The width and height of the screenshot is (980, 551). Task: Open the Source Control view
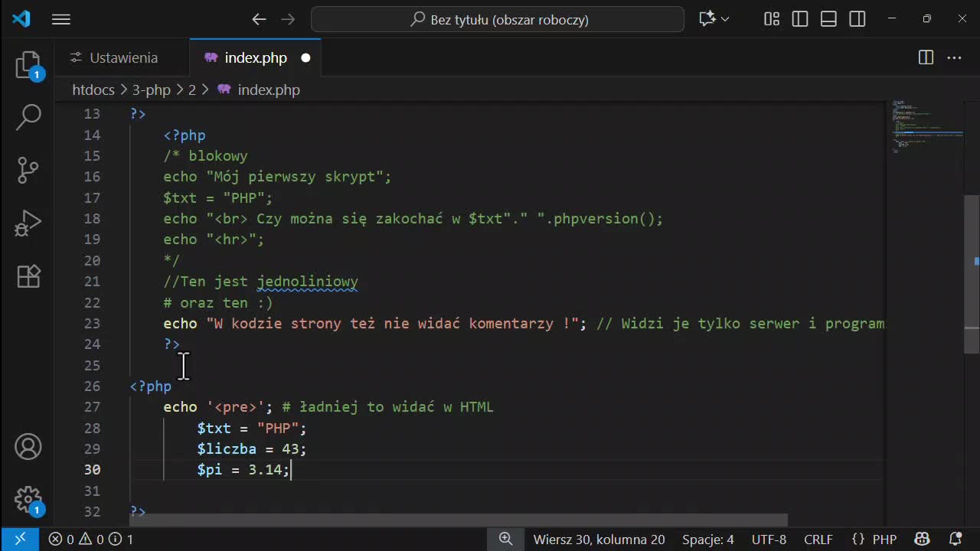(x=28, y=170)
